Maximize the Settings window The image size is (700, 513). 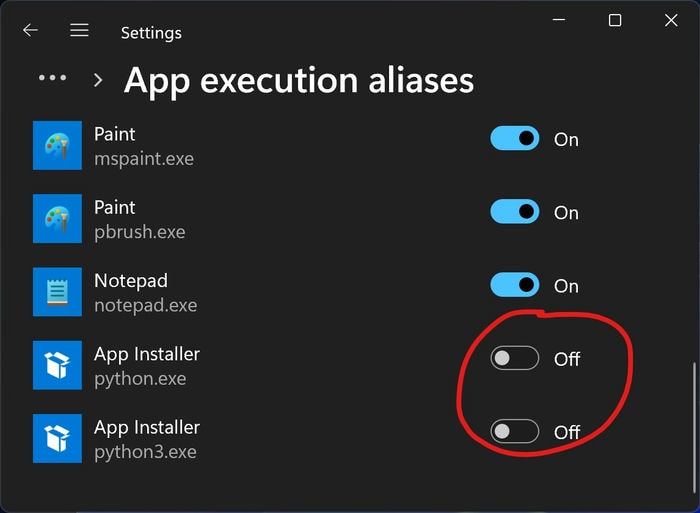(x=615, y=20)
